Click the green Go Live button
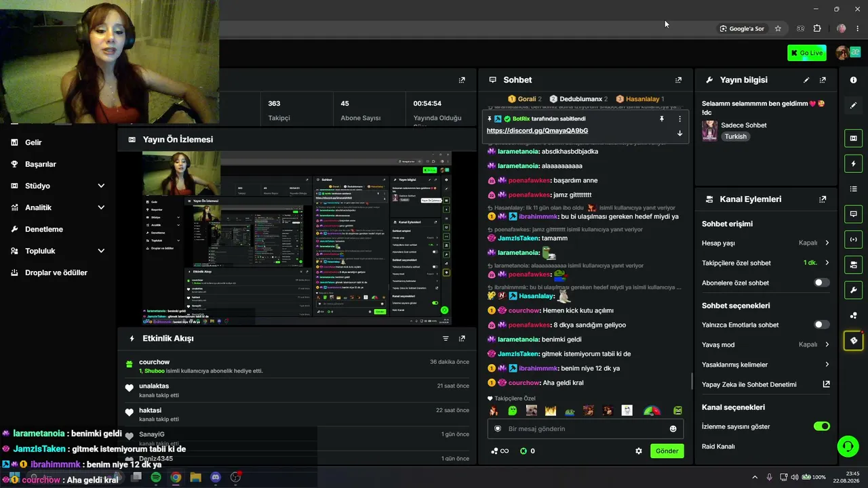Image resolution: width=868 pixels, height=488 pixels. click(807, 53)
